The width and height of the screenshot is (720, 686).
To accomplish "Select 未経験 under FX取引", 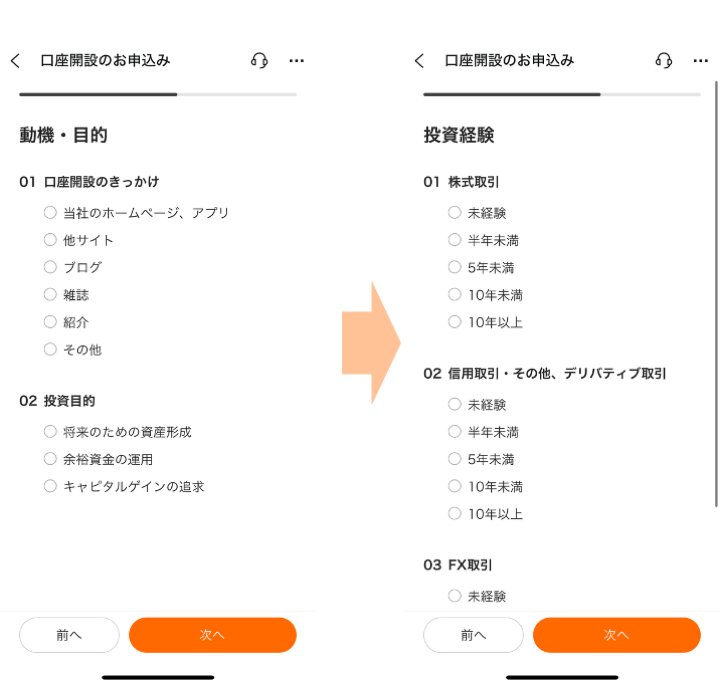I will point(454,596).
